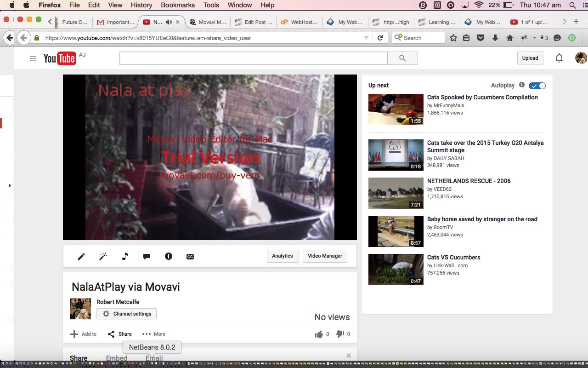
Task: Go to the YouTube home logo
Action: (x=60, y=58)
